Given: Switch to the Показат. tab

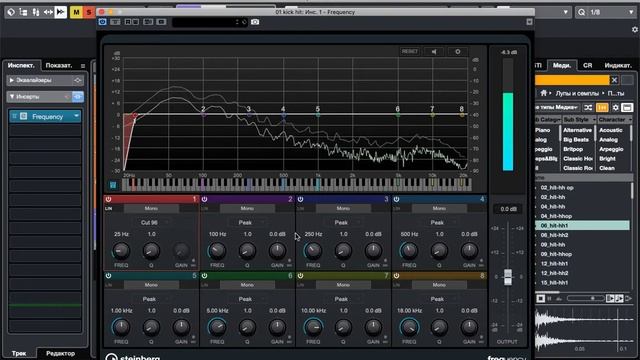Looking at the screenshot, I should (59, 65).
